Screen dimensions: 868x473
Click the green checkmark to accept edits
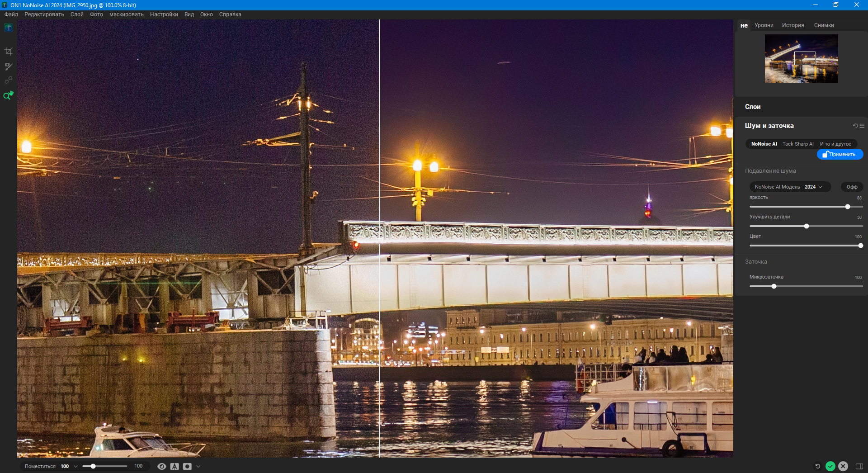pos(830,466)
